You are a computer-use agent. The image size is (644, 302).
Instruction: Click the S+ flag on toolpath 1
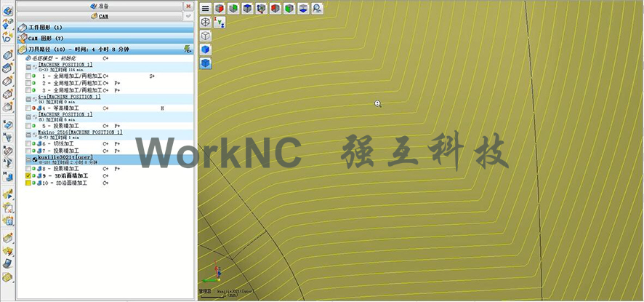pos(152,76)
